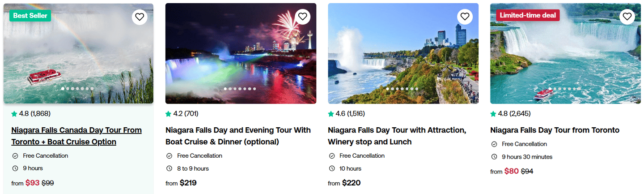Screen dimensions: 644x194
Task: Click the checkmark icon beside 9 hours 30 minutes tour's Free Cancellation
Action: click(494, 144)
